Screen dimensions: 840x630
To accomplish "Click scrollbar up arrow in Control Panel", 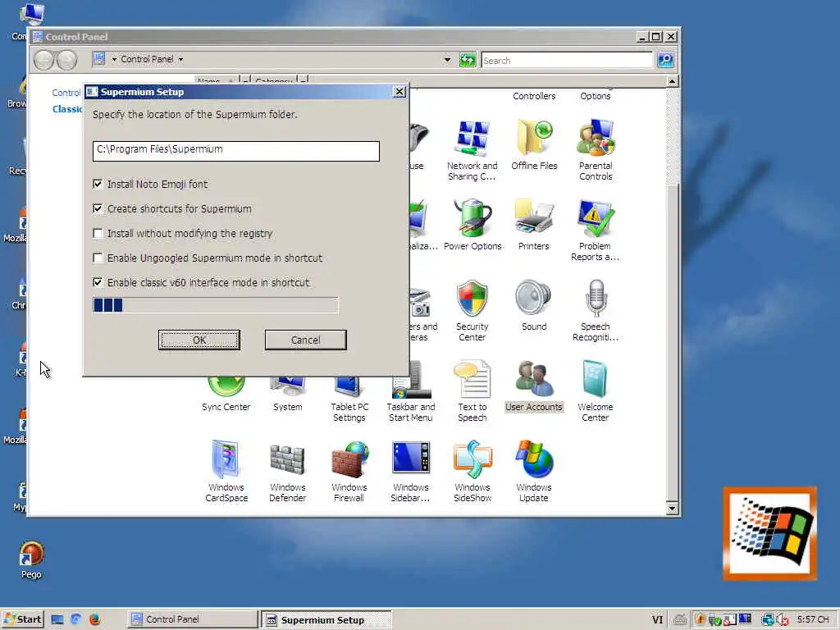I will pos(673,81).
